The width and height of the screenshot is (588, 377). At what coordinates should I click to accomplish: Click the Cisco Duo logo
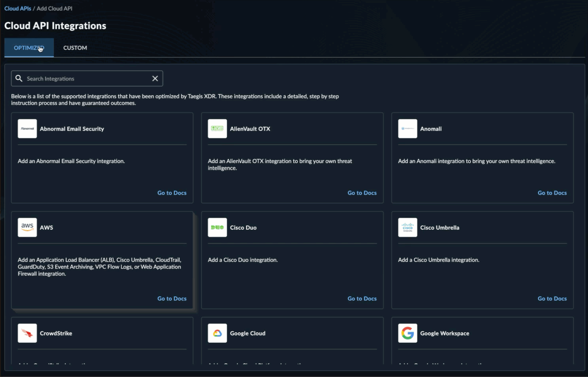click(217, 228)
